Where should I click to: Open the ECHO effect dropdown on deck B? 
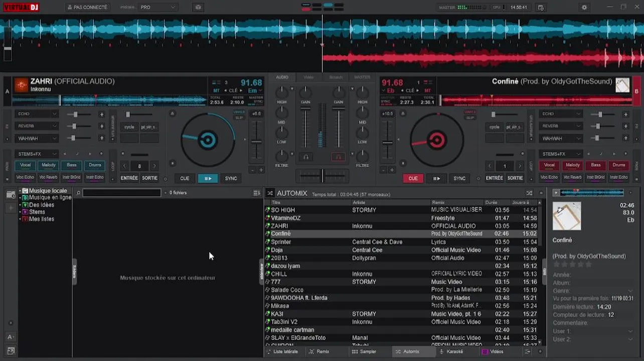click(x=561, y=114)
